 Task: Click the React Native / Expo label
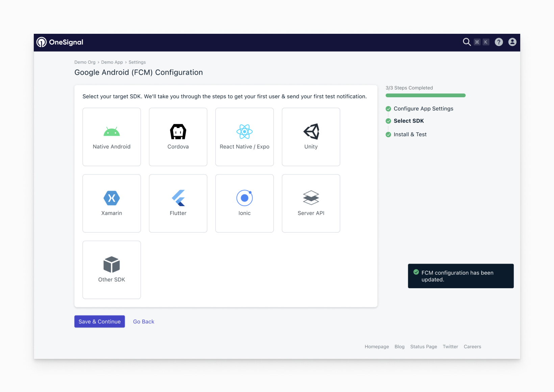point(245,147)
